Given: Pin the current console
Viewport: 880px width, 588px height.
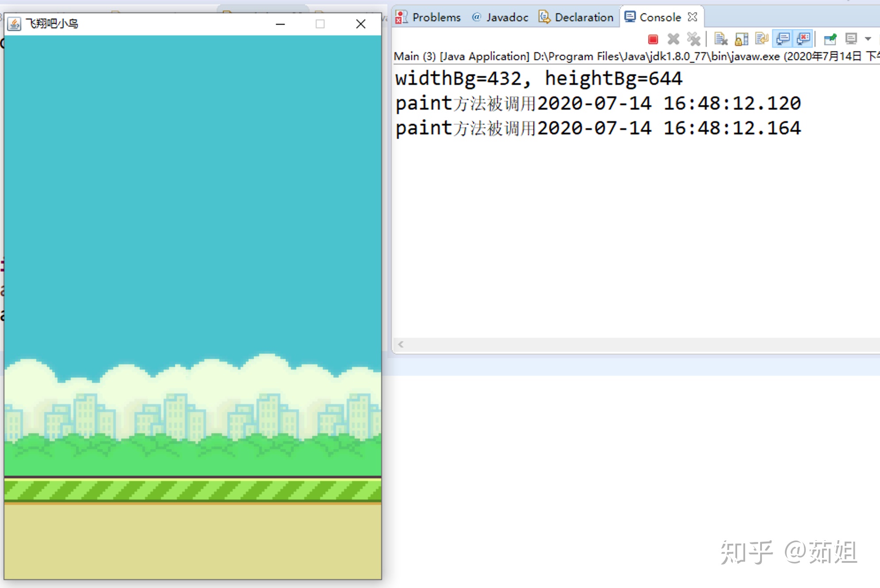Looking at the screenshot, I should coord(830,39).
